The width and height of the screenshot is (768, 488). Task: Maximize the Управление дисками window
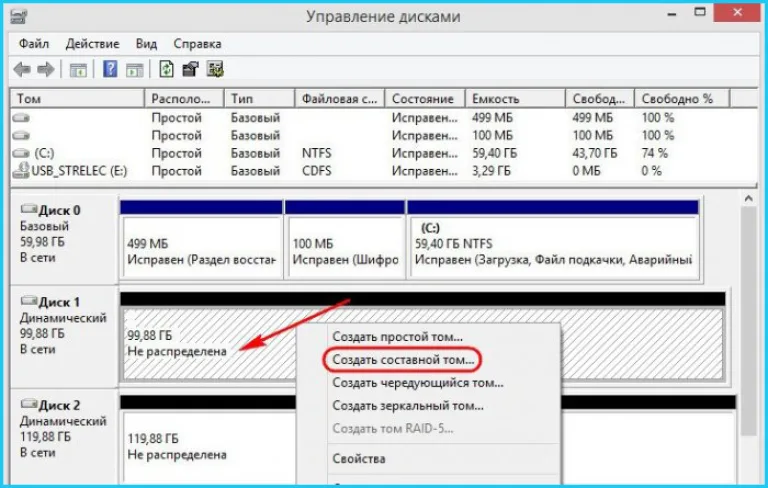point(700,12)
